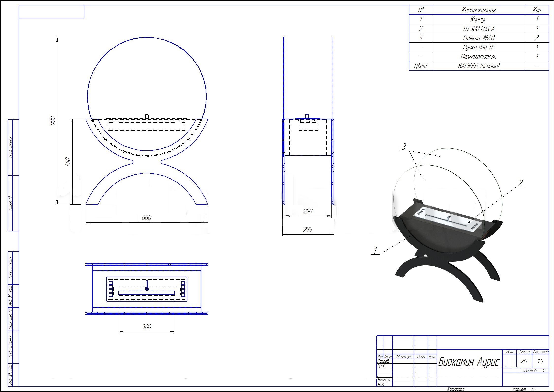Image resolution: width=554 pixels, height=392 pixels.
Task: Click the 275 dimension on side view
Action: (x=308, y=229)
